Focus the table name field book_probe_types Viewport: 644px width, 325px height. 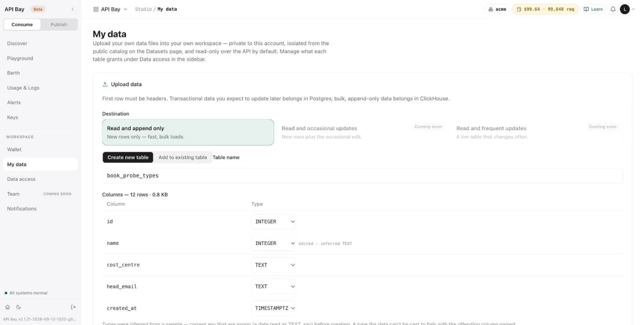(363, 176)
